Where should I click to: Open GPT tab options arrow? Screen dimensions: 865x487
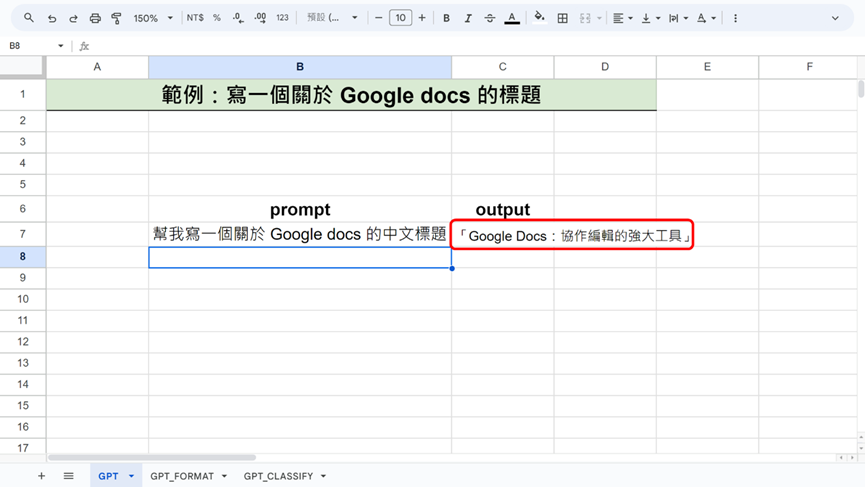pyautogui.click(x=131, y=476)
